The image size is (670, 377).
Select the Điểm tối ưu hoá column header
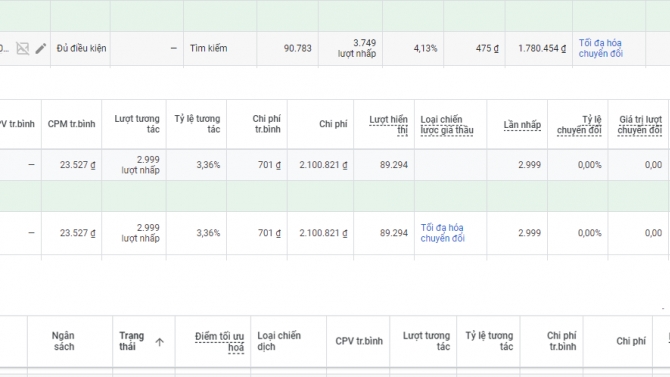click(219, 342)
